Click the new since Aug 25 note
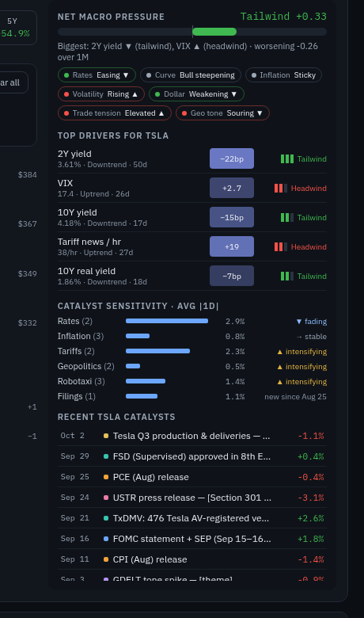 (x=295, y=396)
